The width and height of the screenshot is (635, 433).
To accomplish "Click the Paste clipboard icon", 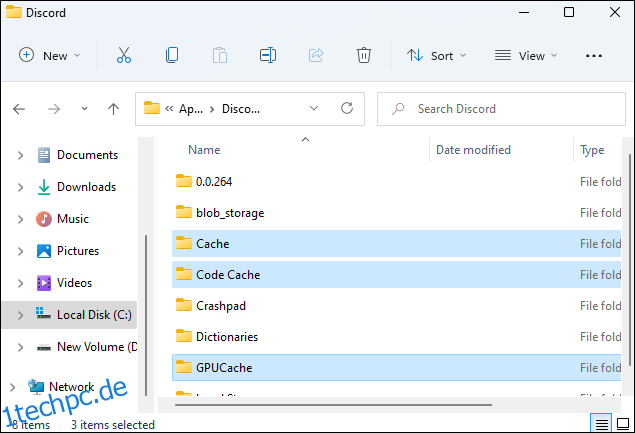I will (220, 55).
